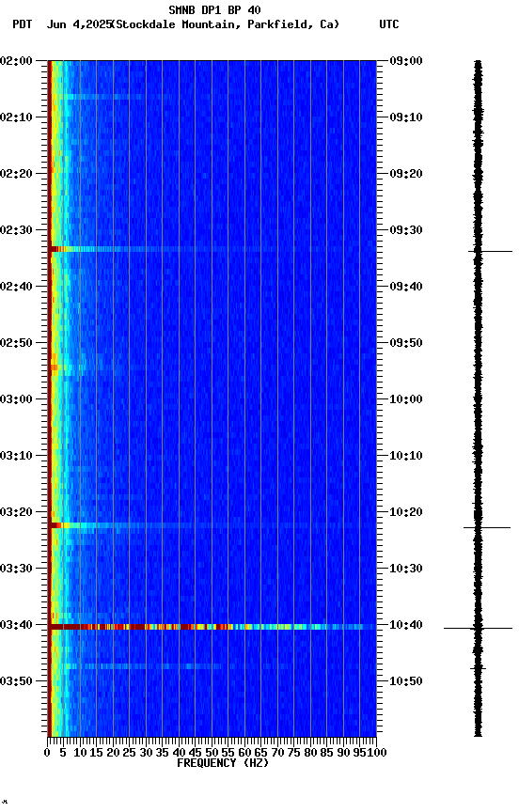
Task: Click the 03:50 PDT time label
Action: (16, 681)
